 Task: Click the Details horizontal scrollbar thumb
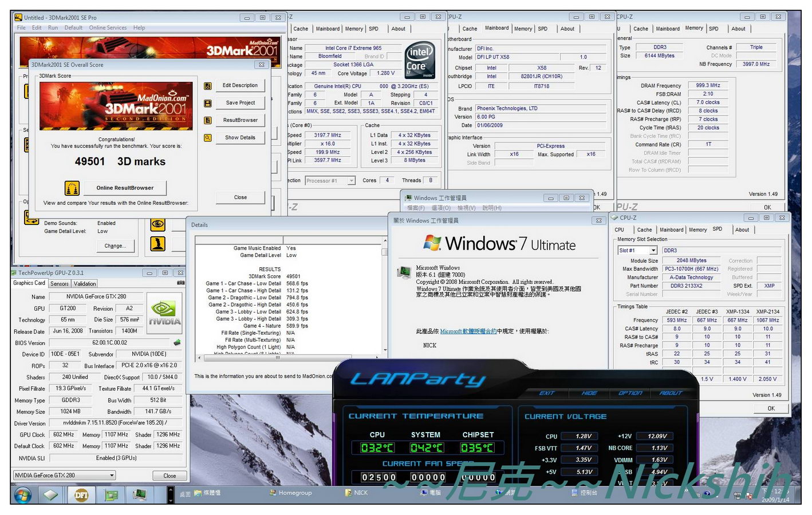278,358
